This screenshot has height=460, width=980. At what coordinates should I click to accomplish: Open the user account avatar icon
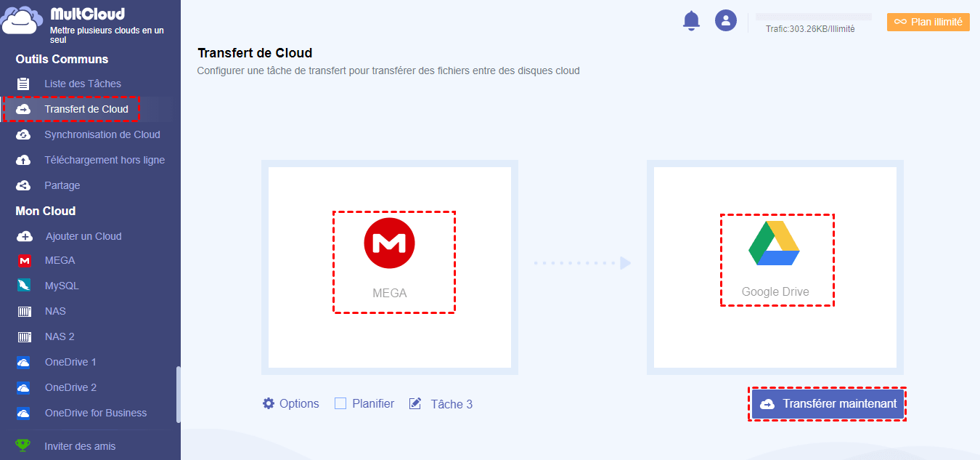tap(726, 20)
